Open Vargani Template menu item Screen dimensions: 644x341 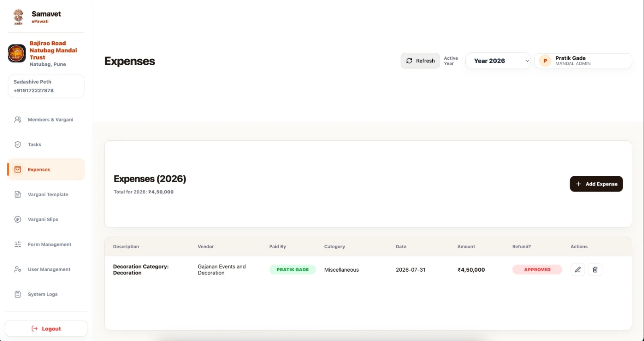click(x=46, y=195)
